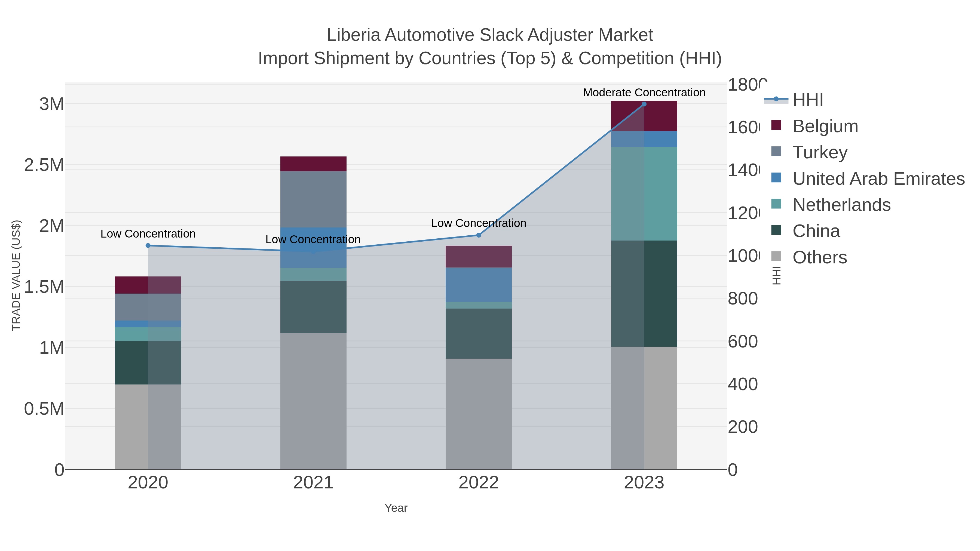Click the Belgium maroon legend swatch
This screenshot has height=551, width=980.
[776, 125]
